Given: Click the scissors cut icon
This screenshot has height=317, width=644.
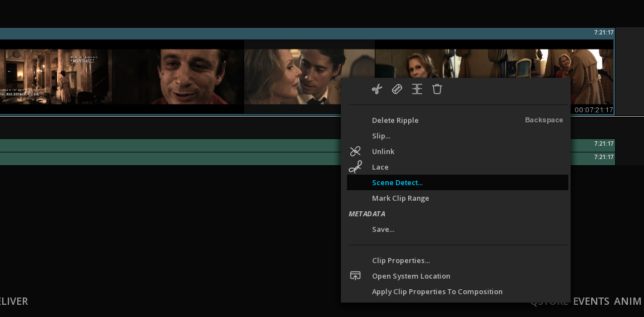Looking at the screenshot, I should click(377, 89).
